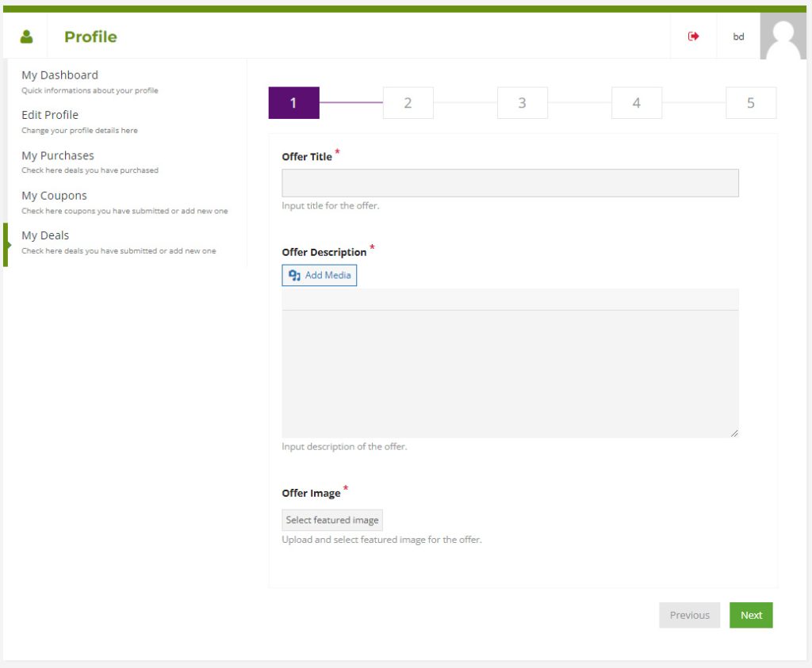
Task: Jump to step 1 of wizard
Action: [x=293, y=103]
